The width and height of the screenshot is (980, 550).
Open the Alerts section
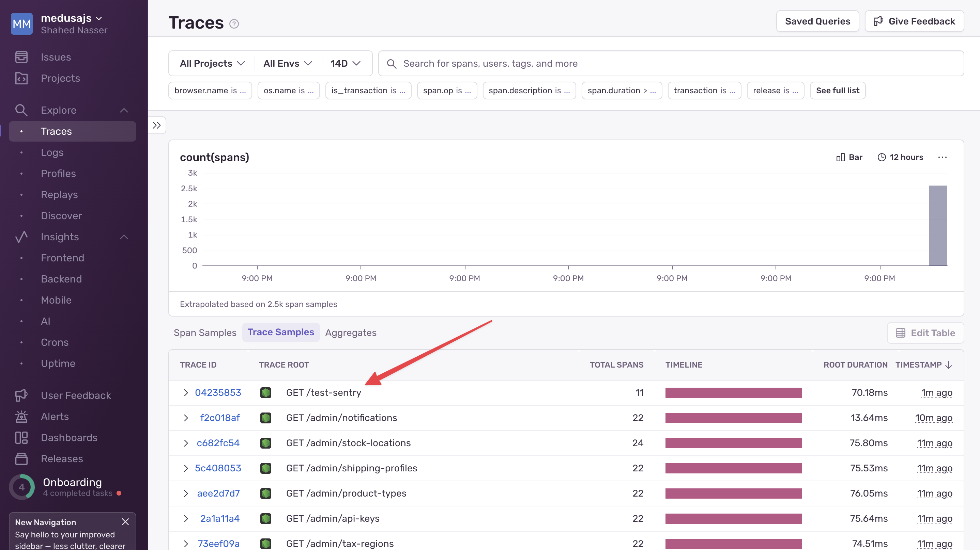(55, 416)
